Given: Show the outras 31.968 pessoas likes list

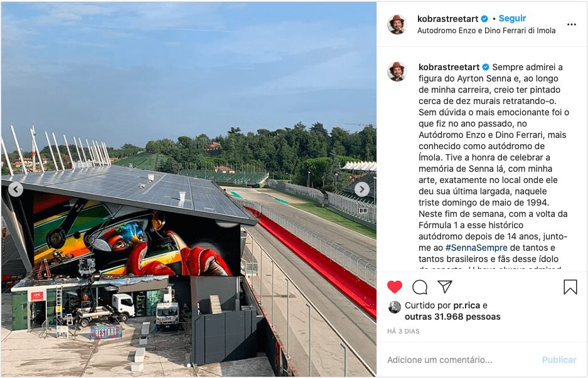Looking at the screenshot, I should click(452, 317).
